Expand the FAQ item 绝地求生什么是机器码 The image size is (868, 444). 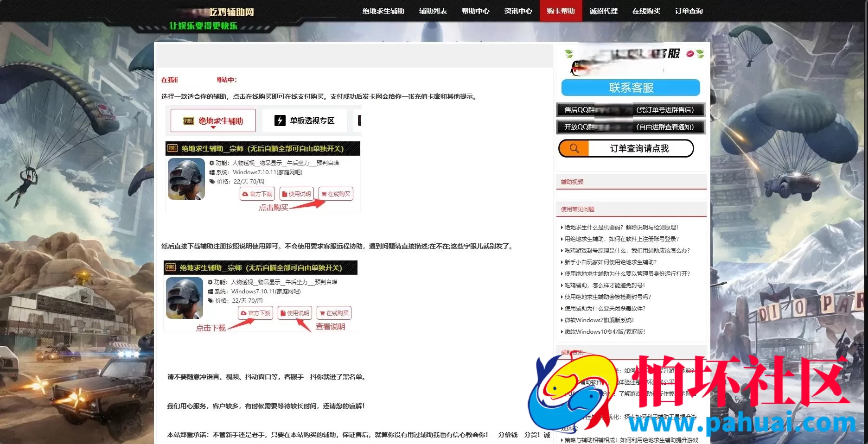(621, 228)
